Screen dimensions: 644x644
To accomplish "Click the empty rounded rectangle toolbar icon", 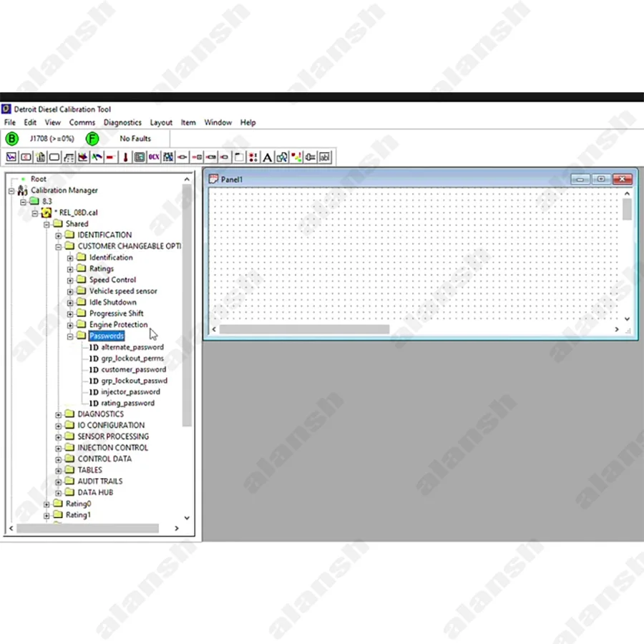I will [x=54, y=157].
